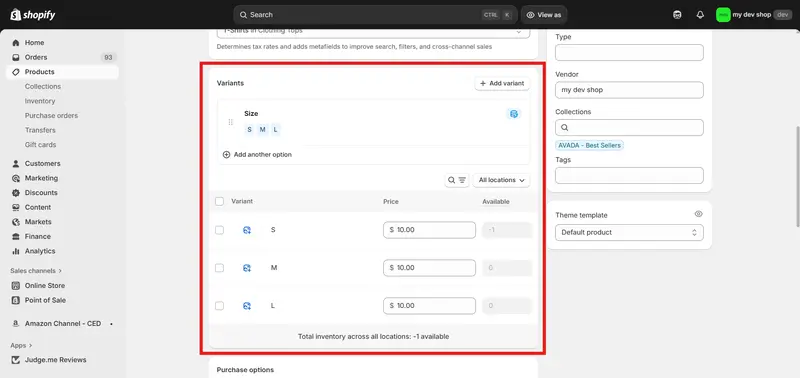This screenshot has width=800, height=378.
Task: Expand the Apps section
Action: point(21,345)
